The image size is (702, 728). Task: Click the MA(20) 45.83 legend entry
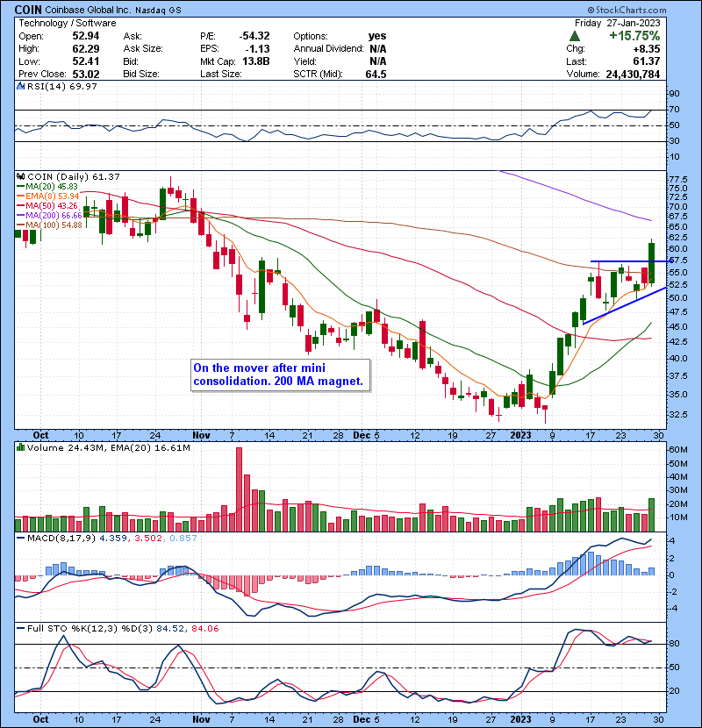tap(47, 187)
